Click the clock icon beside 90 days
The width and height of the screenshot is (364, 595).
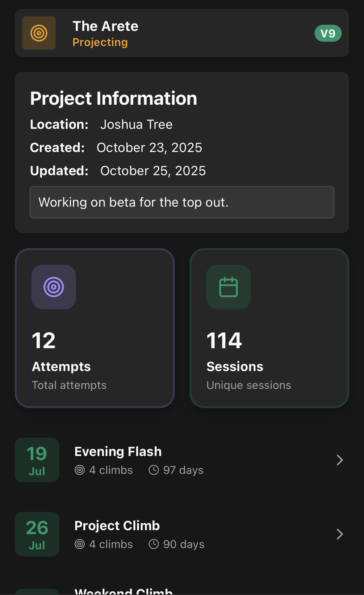(154, 544)
